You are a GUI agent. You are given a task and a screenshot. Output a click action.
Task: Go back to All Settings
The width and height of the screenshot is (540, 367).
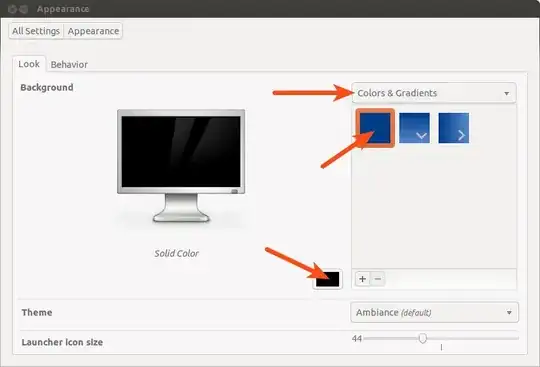pyautogui.click(x=36, y=31)
